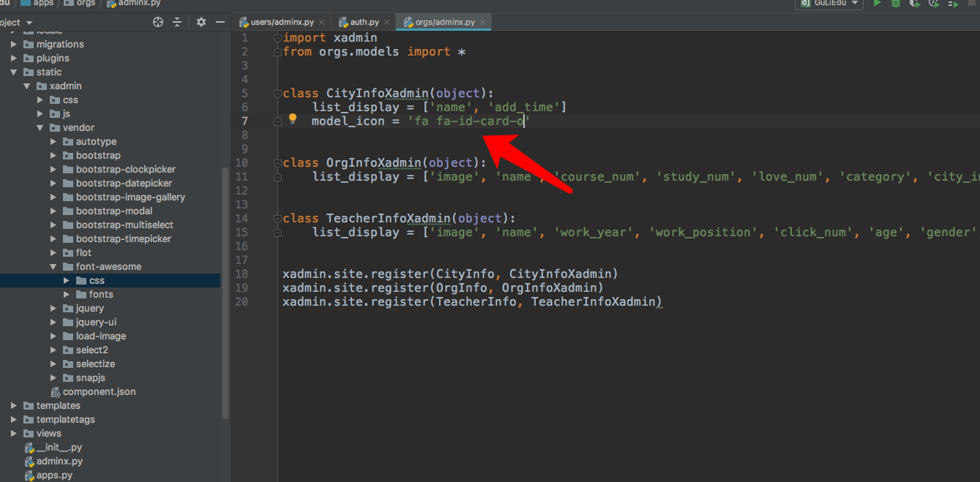Select the bootstrap-image-gallery folder
Viewport: 980px width, 482px height.
click(x=130, y=197)
